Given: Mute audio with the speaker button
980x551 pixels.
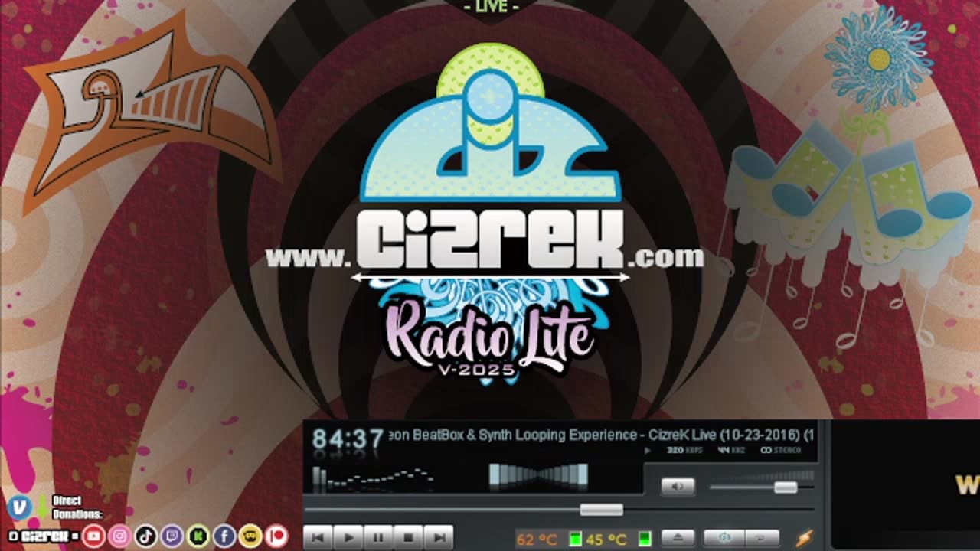Looking at the screenshot, I should [x=678, y=487].
